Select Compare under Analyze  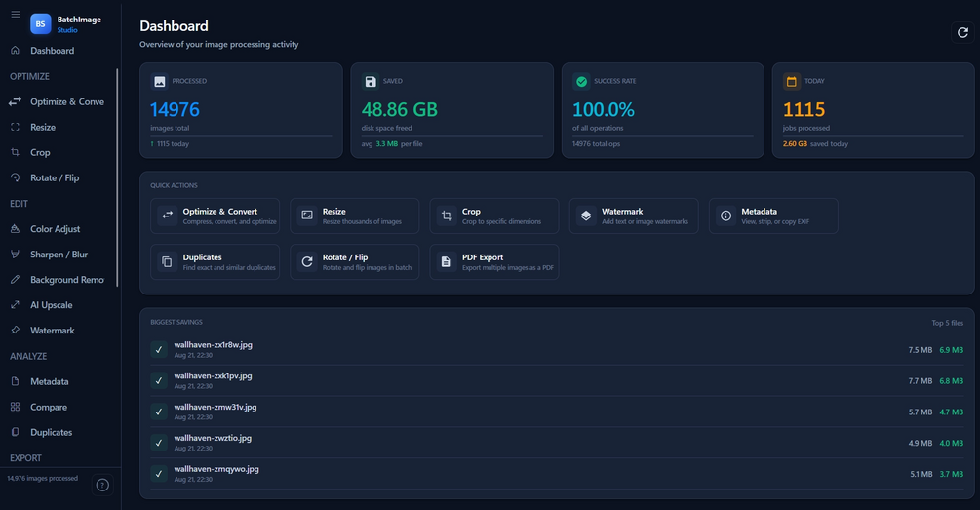(x=49, y=407)
